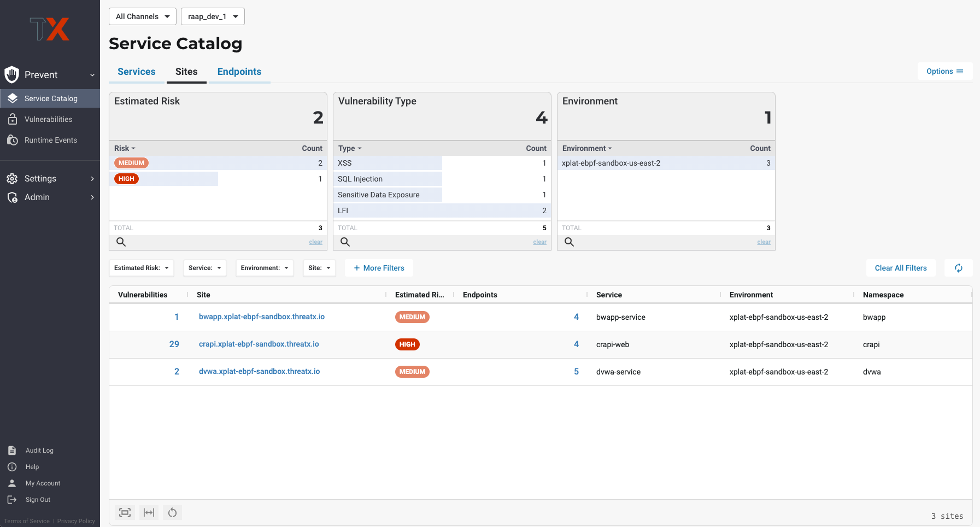The width and height of the screenshot is (980, 527).
Task: Refresh the table with the reload icon
Action: point(959,268)
